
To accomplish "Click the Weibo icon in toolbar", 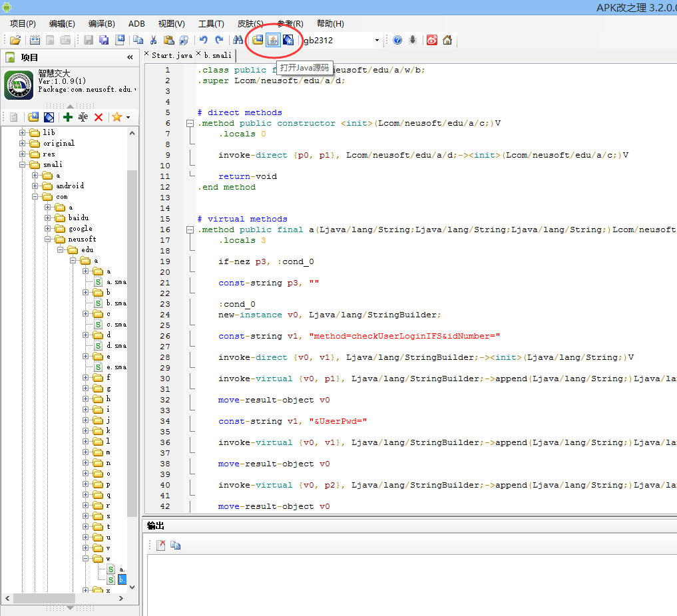I will pyautogui.click(x=432, y=40).
